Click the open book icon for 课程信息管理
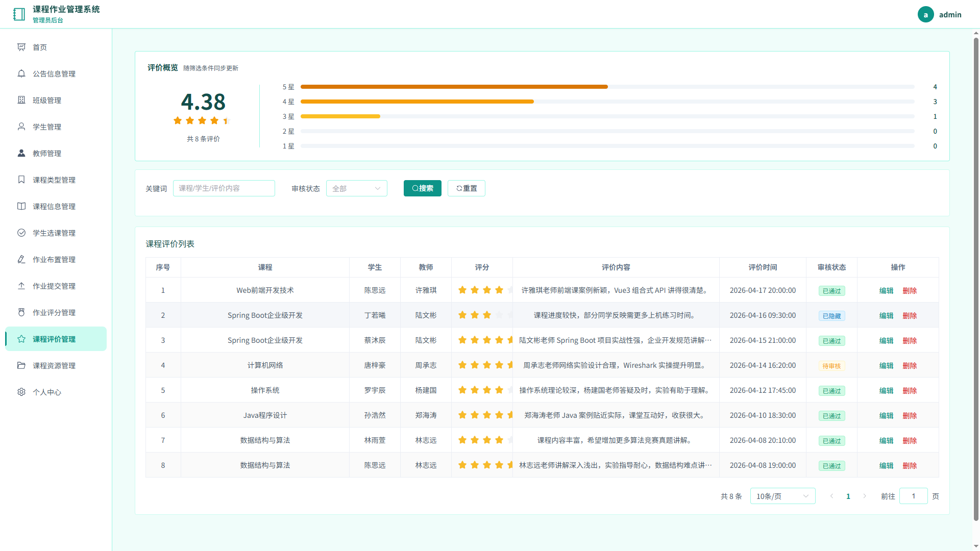 [x=21, y=206]
